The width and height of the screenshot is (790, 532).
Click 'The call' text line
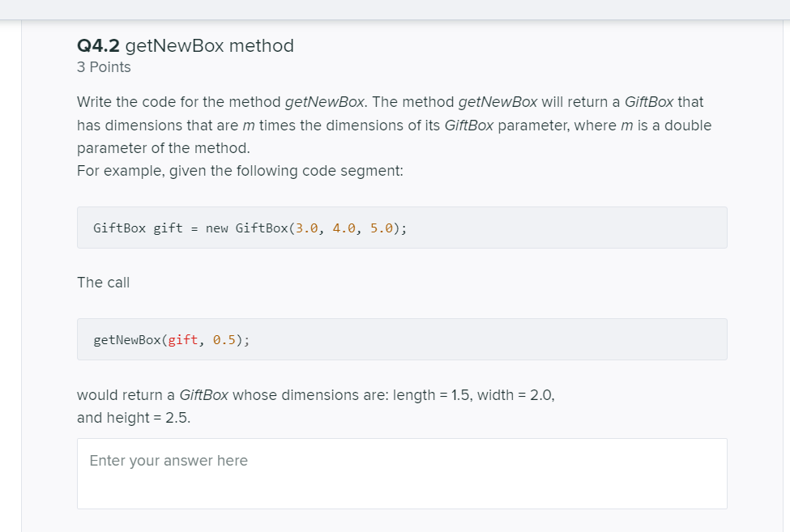click(x=103, y=283)
